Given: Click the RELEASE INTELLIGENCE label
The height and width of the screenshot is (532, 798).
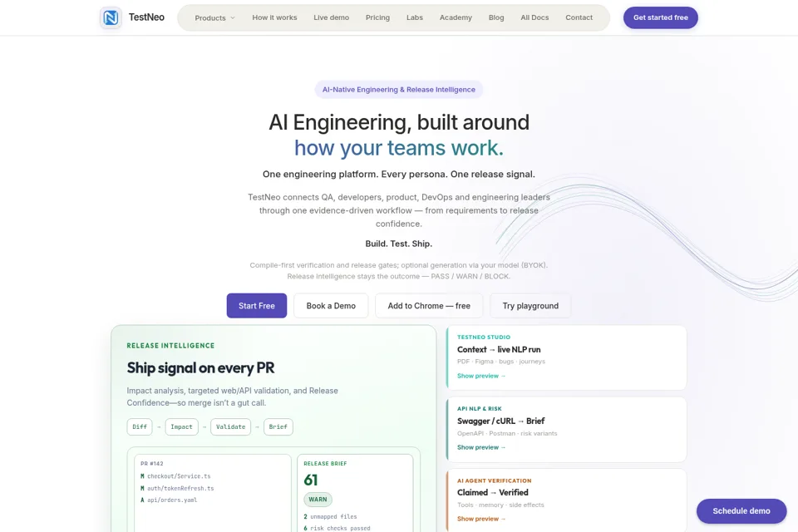Looking at the screenshot, I should (170, 346).
